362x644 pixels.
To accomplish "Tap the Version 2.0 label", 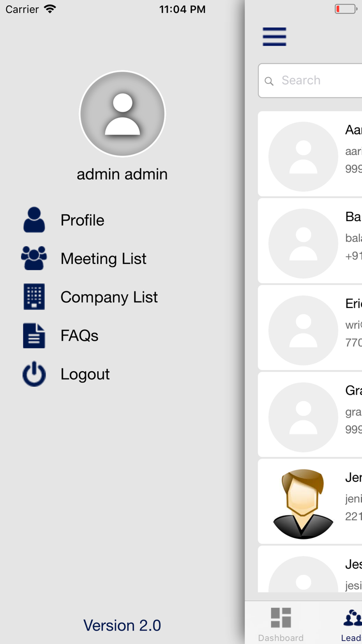I will click(122, 625).
